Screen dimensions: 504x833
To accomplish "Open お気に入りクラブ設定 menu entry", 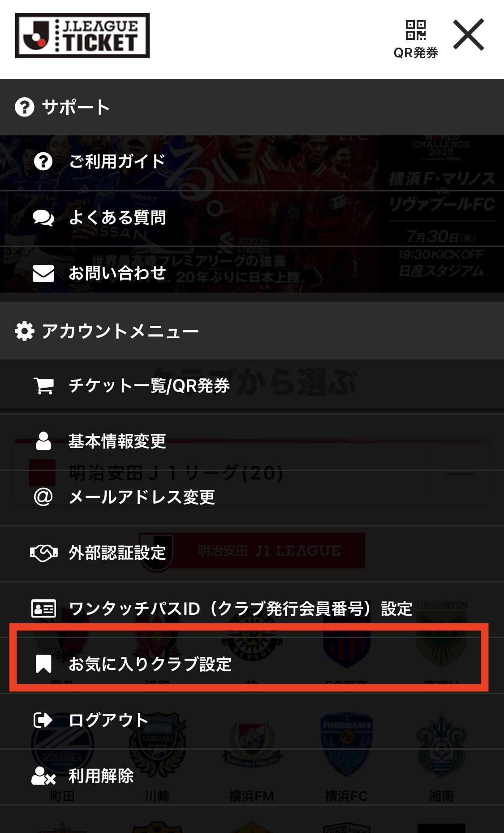I will [252, 665].
